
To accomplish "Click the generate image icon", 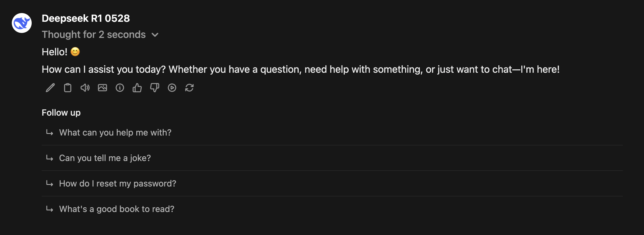I will click(x=102, y=88).
